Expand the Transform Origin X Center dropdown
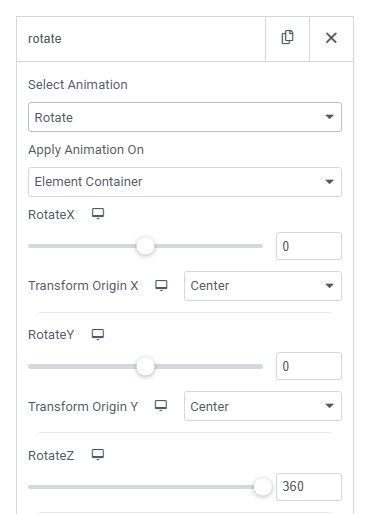Screen dimensions: 371x514 263,286
